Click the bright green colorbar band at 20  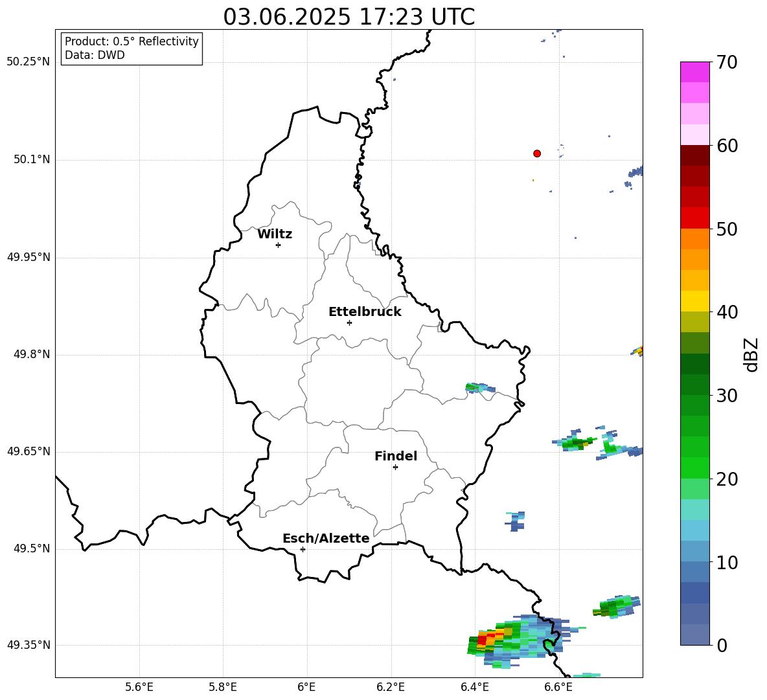(694, 468)
